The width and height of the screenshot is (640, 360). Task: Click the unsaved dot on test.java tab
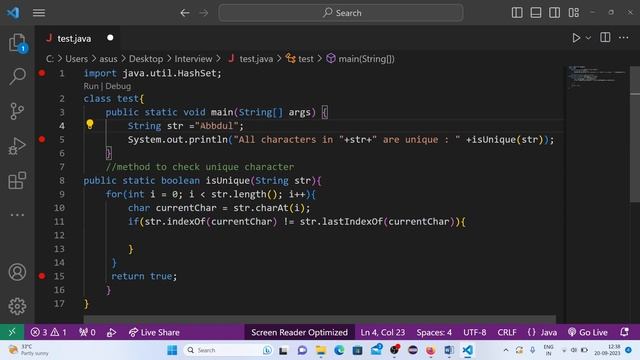click(110, 38)
